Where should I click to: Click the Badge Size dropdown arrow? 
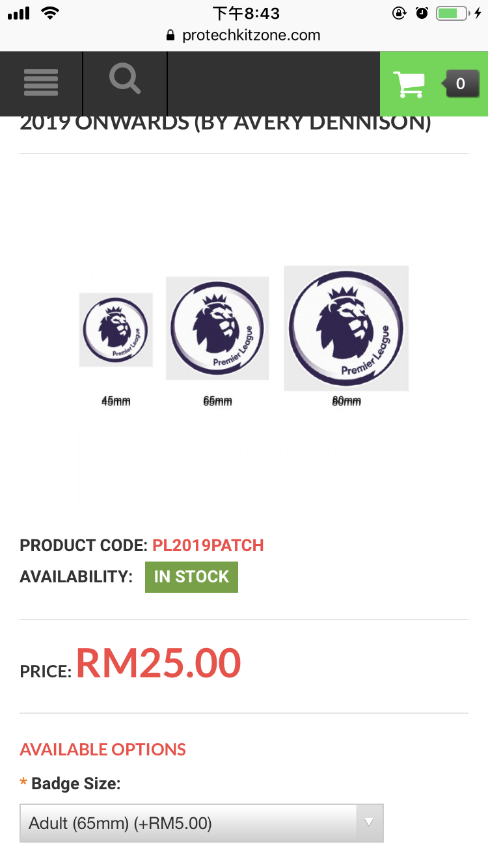(370, 823)
